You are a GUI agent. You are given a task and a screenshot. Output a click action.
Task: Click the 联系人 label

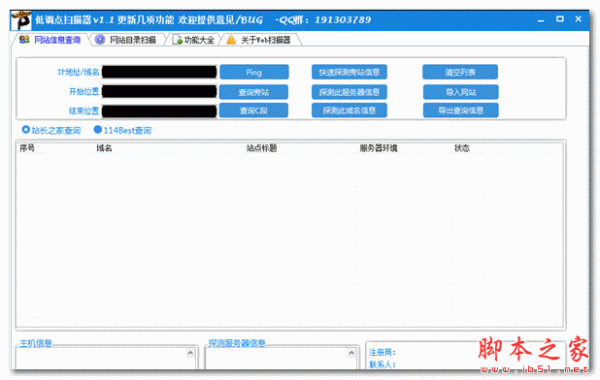click(x=382, y=364)
